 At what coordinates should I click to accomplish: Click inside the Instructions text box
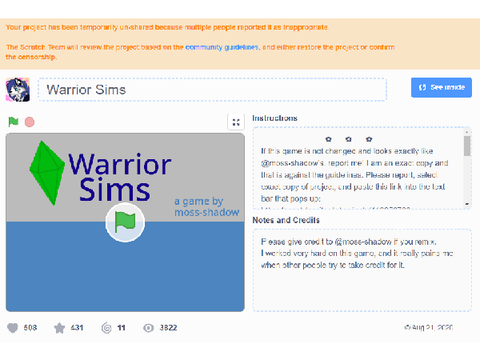coord(358,168)
